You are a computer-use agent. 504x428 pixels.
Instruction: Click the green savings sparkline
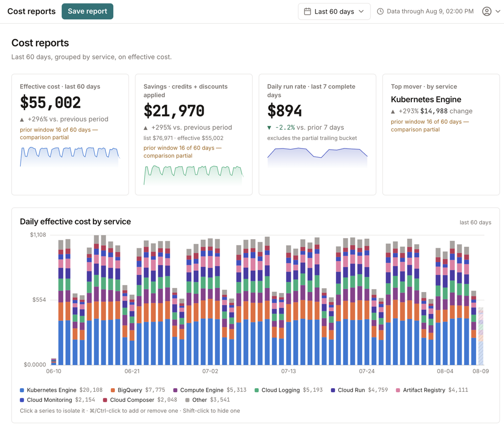194,175
